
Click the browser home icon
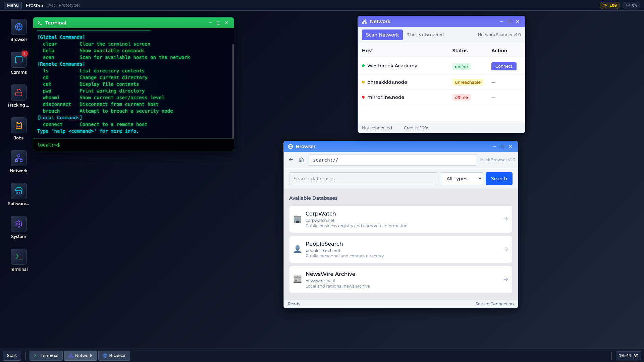click(301, 160)
